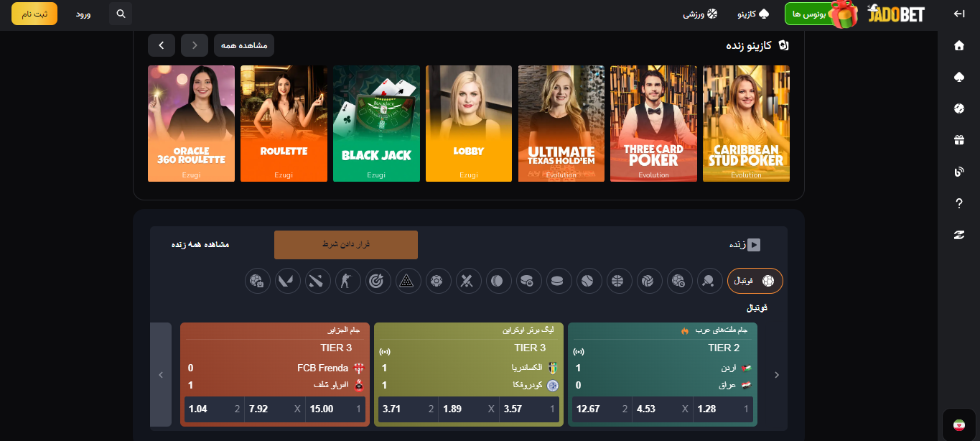Select the فوتبال sport tab
Viewport: 980px width, 441px height.
[x=755, y=281]
